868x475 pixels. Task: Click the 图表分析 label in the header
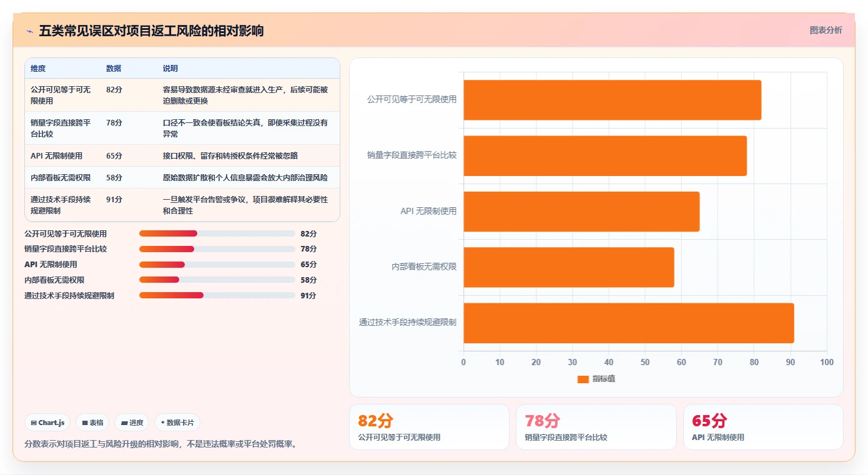[826, 30]
